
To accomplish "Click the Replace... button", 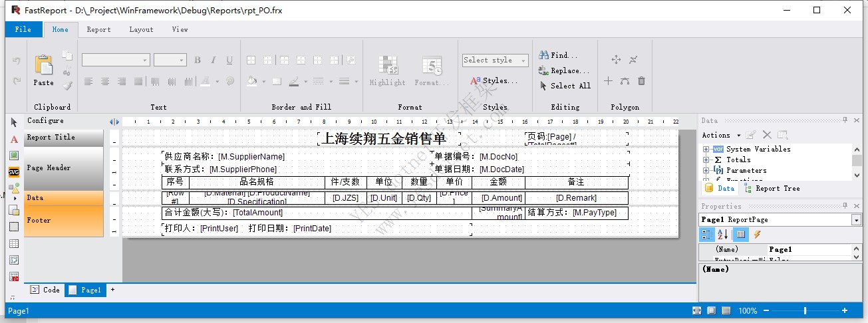I will [x=565, y=70].
